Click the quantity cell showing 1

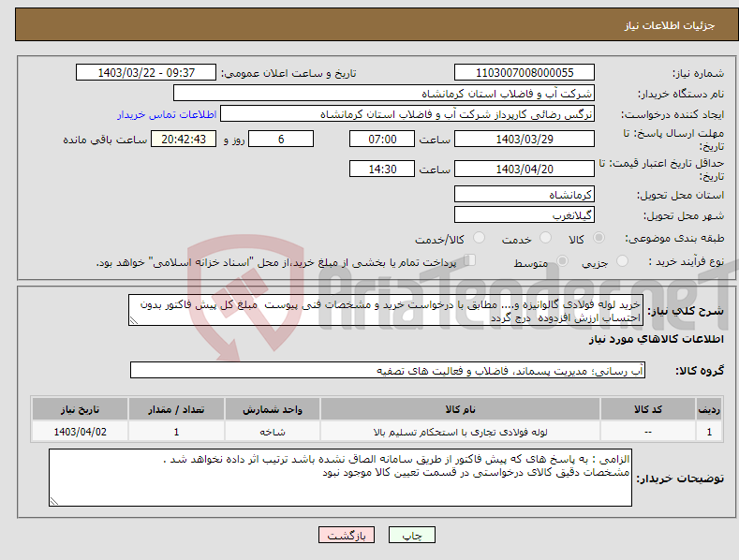coord(176,432)
